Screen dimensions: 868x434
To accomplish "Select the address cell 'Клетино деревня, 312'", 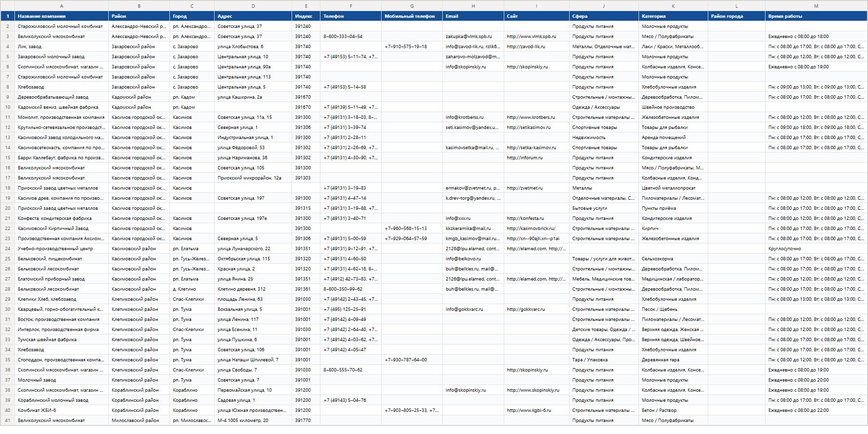I will (253, 289).
